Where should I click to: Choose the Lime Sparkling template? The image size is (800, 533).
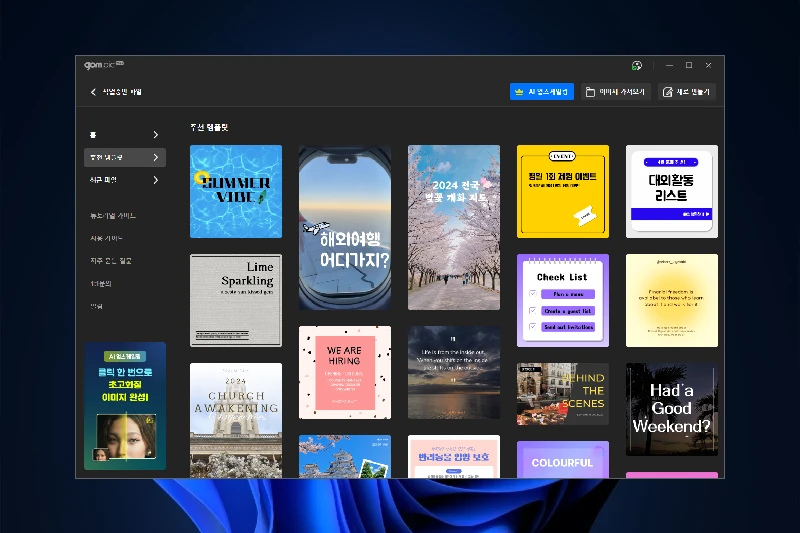click(x=236, y=300)
